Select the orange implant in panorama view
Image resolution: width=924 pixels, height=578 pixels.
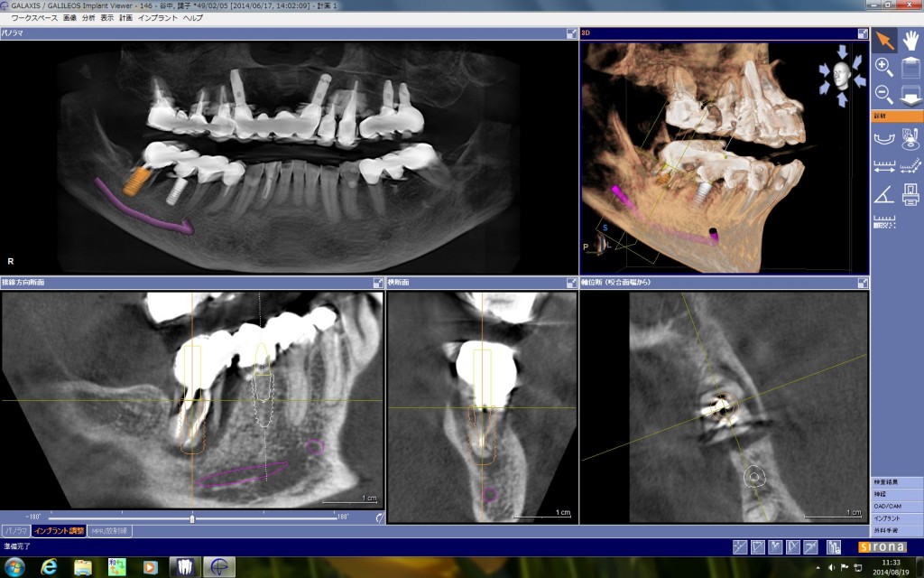[x=137, y=181]
